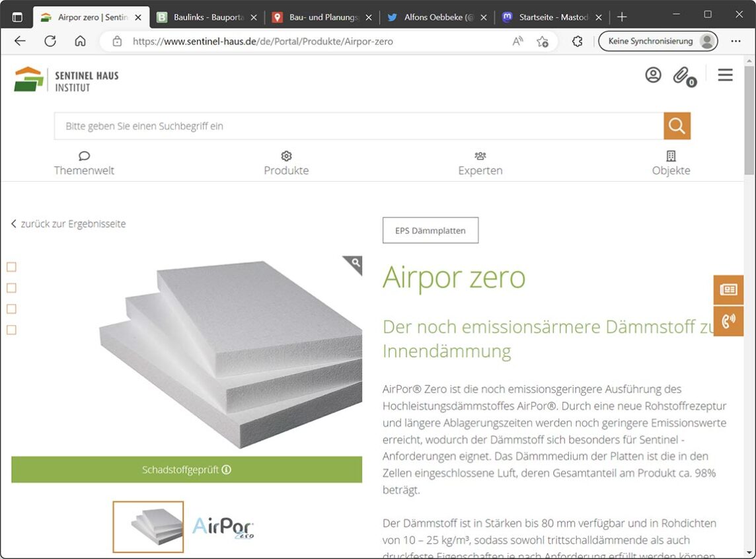Open the hamburger menu
Screen dimensions: 756x559
tap(725, 75)
